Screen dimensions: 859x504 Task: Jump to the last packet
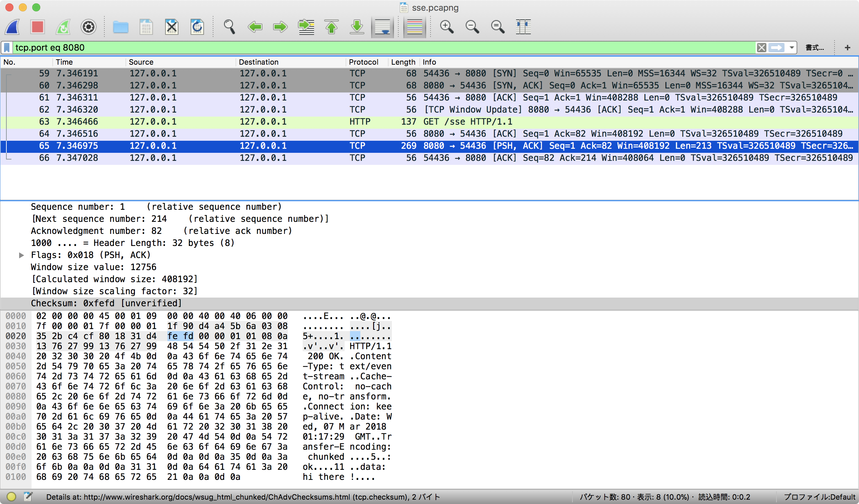coord(357,27)
